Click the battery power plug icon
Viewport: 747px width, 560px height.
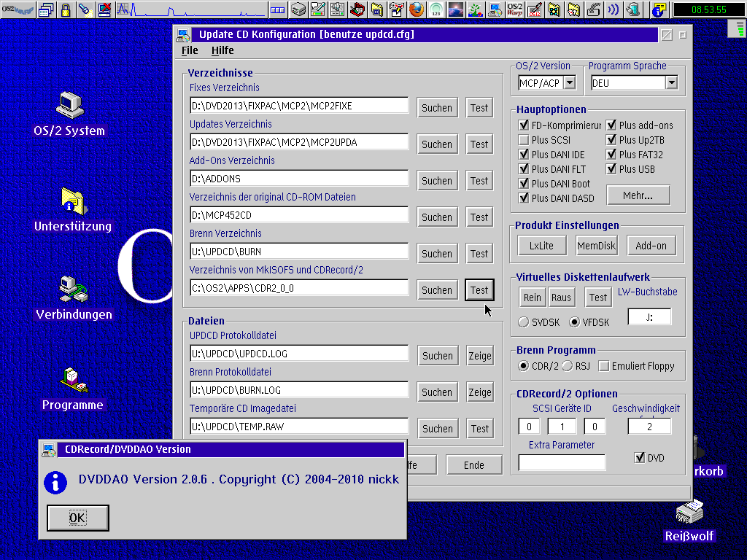coord(633,9)
